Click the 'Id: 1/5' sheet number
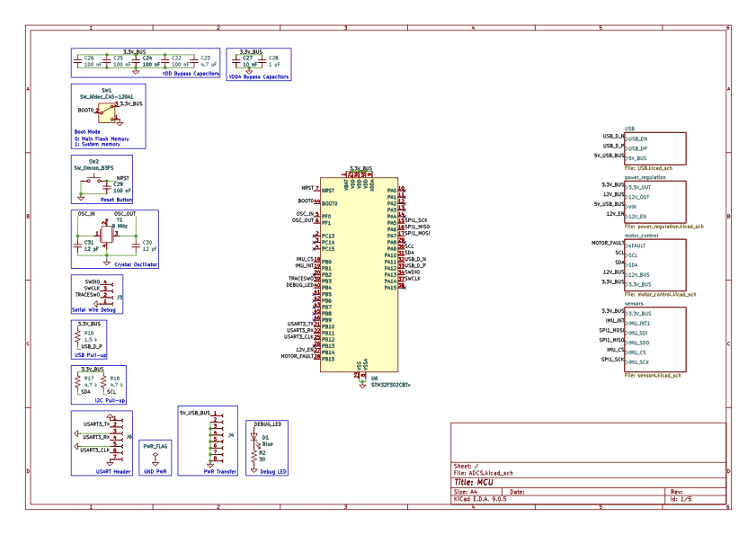 681,499
